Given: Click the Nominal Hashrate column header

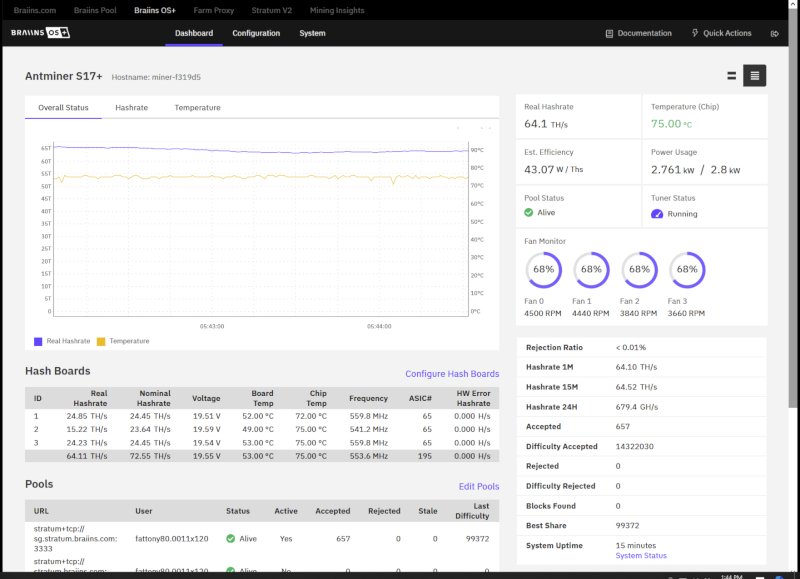Looking at the screenshot, I should (154, 398).
